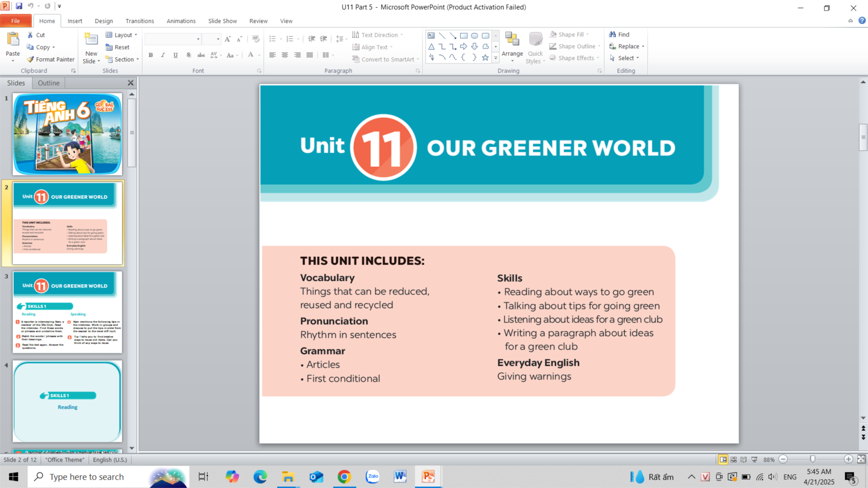Open Slide Sorter view from status bar
Screen dimensions: 868x488
tap(733, 460)
